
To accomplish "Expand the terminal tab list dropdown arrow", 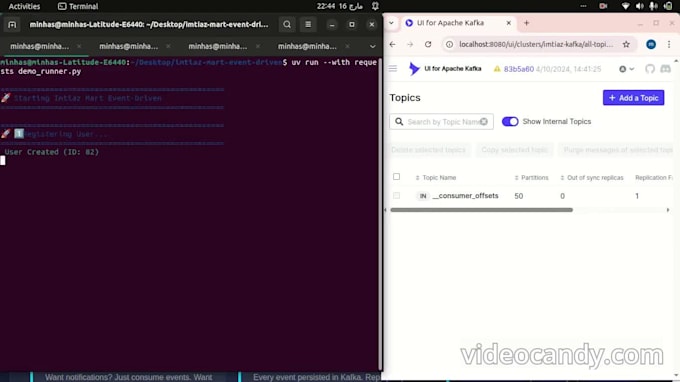I will click(372, 46).
